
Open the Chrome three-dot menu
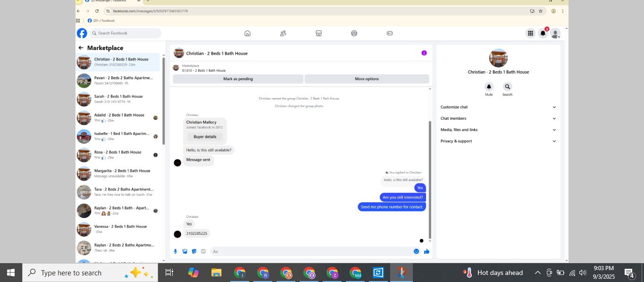click(562, 11)
